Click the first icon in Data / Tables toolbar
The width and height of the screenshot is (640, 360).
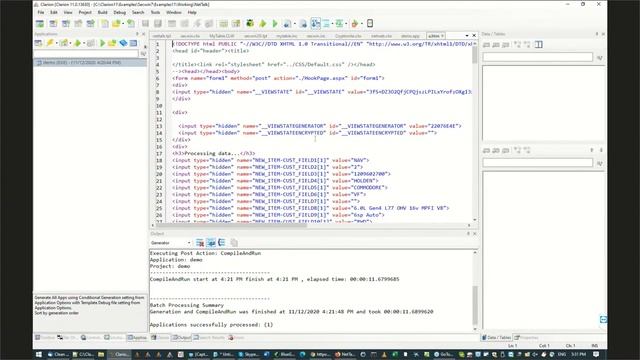(486, 44)
